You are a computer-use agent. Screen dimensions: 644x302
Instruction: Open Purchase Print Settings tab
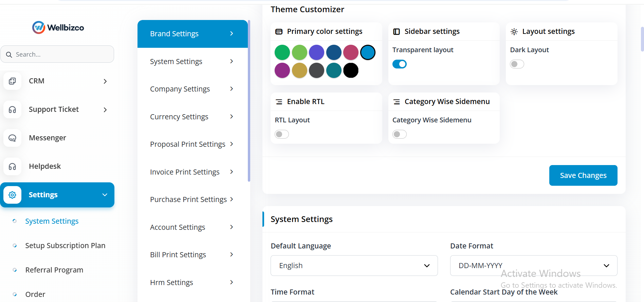click(x=192, y=200)
